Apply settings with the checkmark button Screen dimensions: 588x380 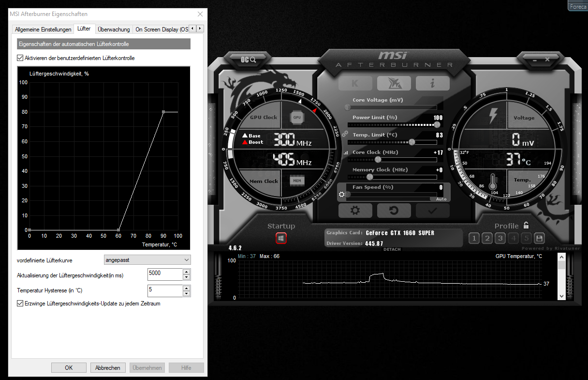point(433,211)
